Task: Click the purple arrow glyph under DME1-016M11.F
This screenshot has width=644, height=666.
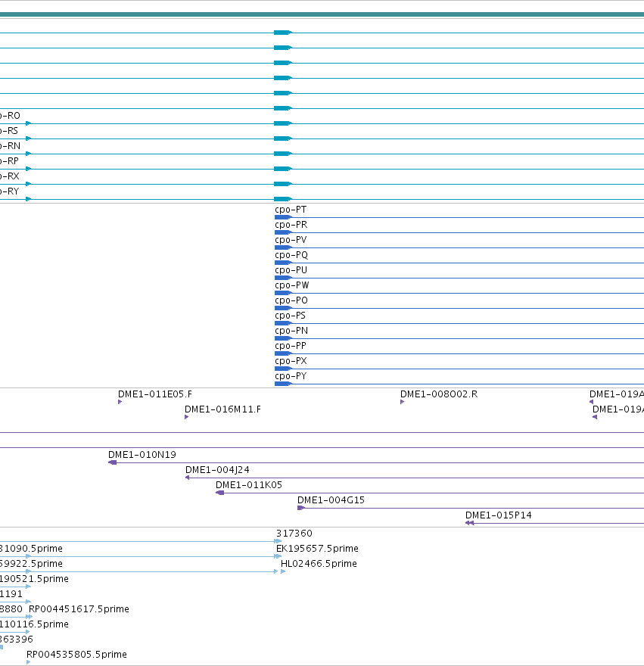Action: (186, 417)
